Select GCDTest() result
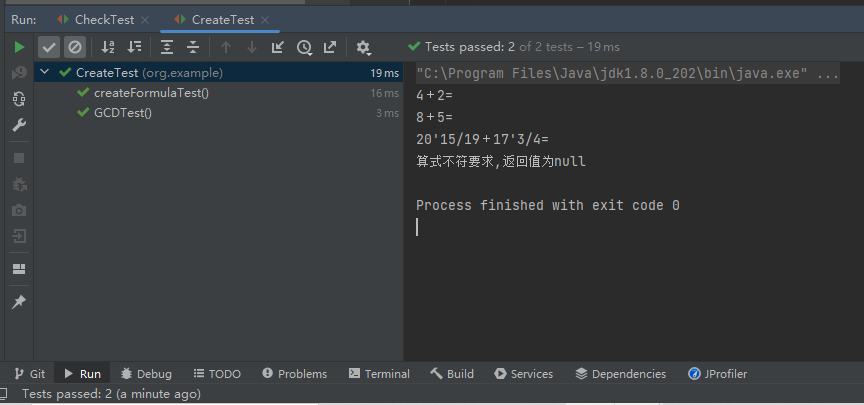864x405 pixels. point(122,113)
